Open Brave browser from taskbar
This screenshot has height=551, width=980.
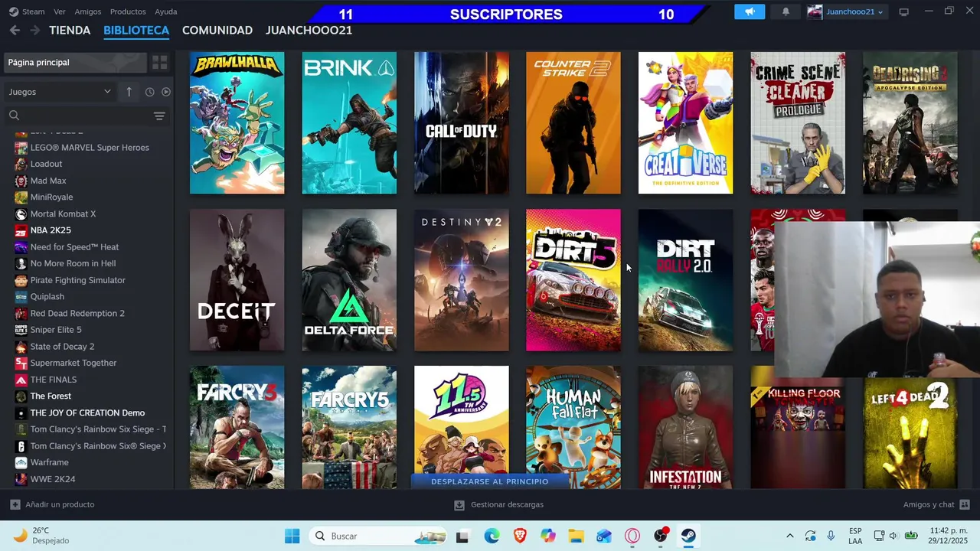click(x=520, y=536)
